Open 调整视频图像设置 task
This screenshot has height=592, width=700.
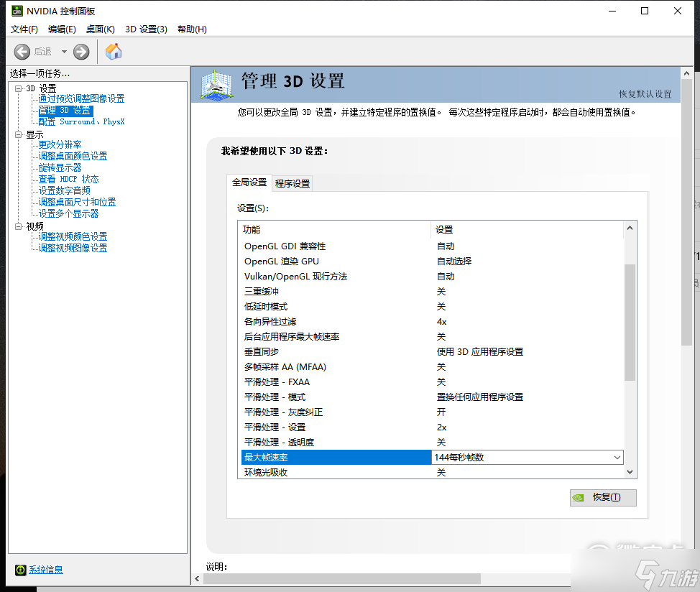tap(73, 248)
